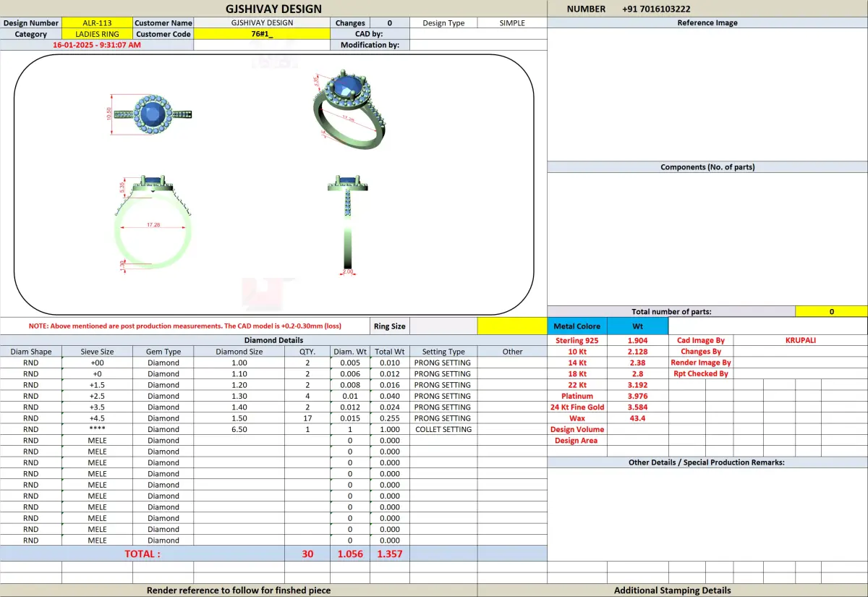Click the Rpt Checked By label
Viewport: 868px width, 597px height.
(700, 373)
